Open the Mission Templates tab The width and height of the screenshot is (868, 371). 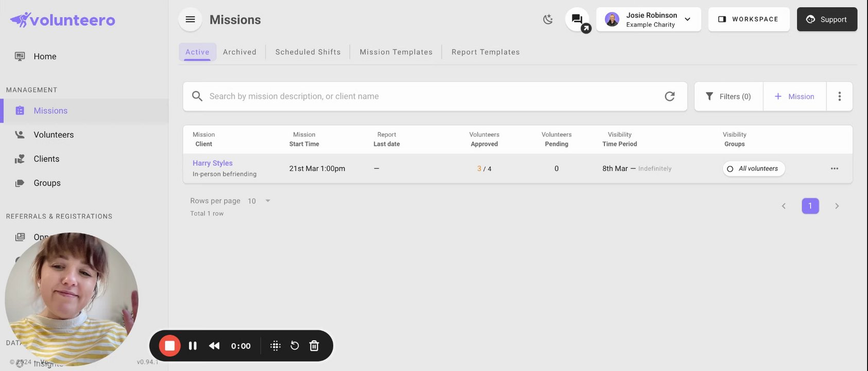tap(396, 52)
